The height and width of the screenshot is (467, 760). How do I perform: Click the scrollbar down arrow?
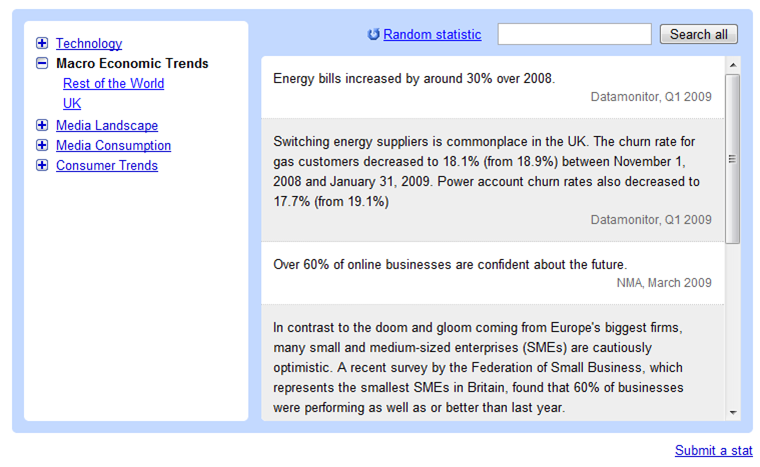tap(733, 412)
